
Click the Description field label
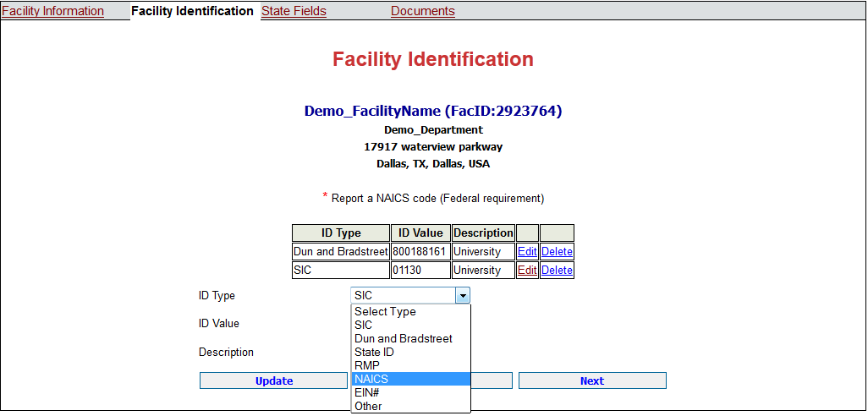coord(227,353)
